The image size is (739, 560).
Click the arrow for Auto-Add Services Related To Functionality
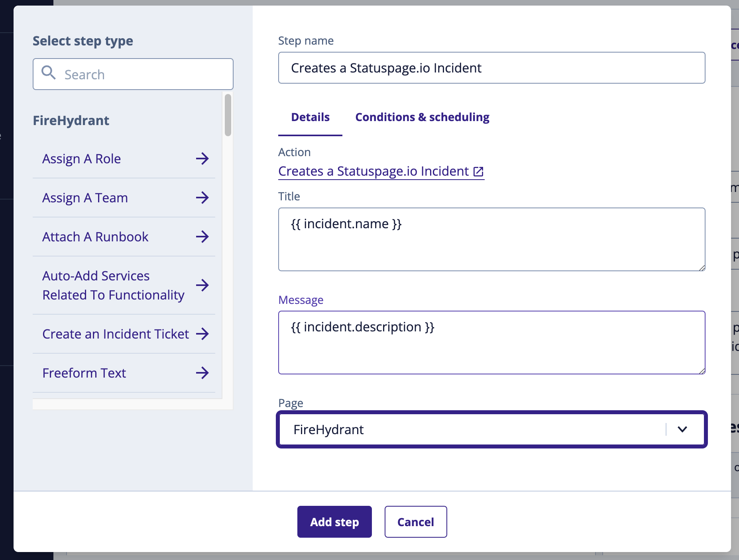tap(203, 285)
